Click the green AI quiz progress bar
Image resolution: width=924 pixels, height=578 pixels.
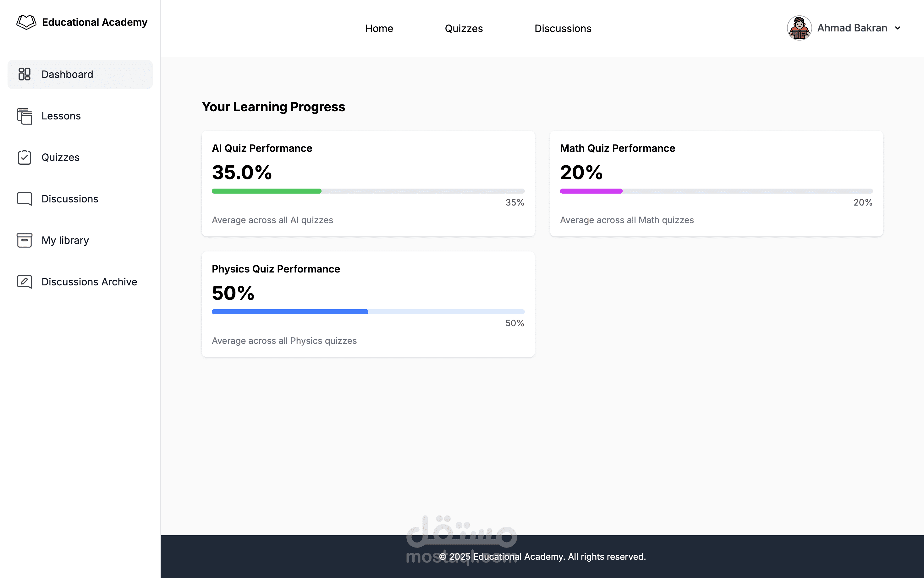click(266, 191)
